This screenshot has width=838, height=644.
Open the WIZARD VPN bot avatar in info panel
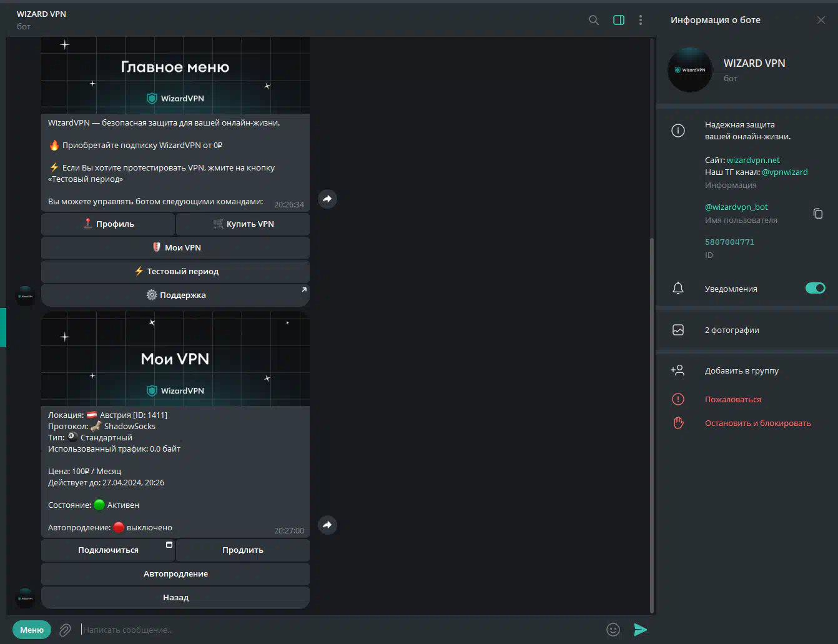(x=690, y=70)
